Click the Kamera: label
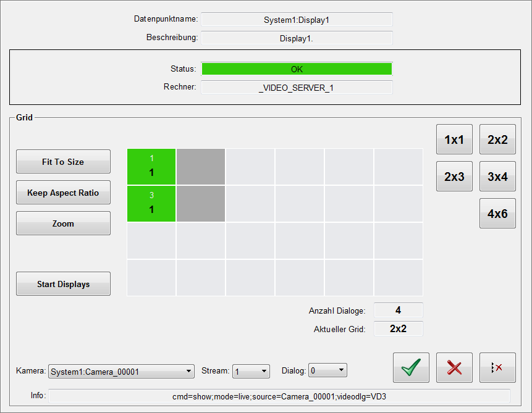Viewport: 532px width, 413px height. pos(31,371)
